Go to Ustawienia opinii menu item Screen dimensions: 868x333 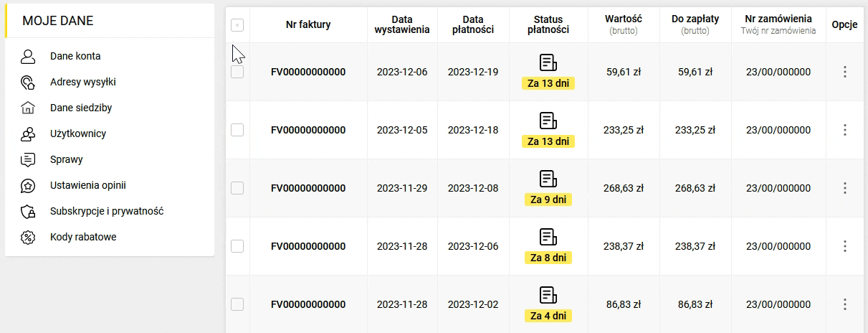tap(88, 185)
